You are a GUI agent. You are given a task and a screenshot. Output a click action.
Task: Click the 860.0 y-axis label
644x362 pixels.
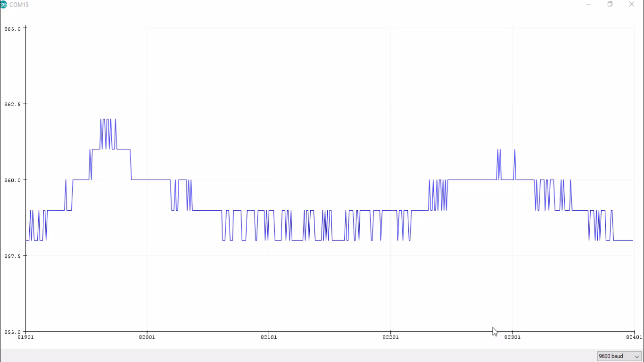pos(12,180)
